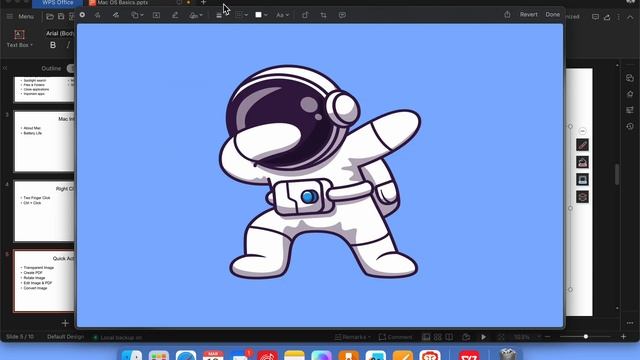The image size is (640, 360).
Task: Open the share icon beside Revert
Action: tap(507, 15)
